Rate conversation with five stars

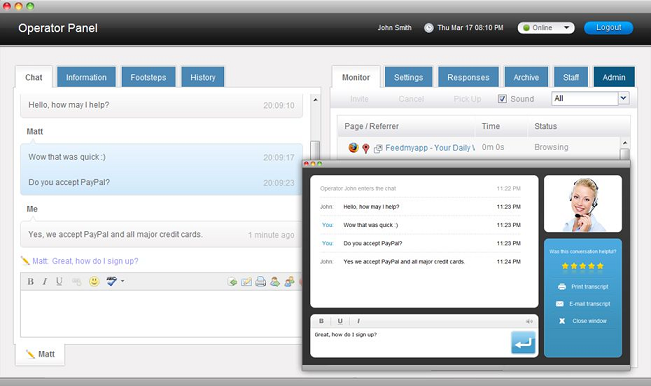pyautogui.click(x=600, y=266)
